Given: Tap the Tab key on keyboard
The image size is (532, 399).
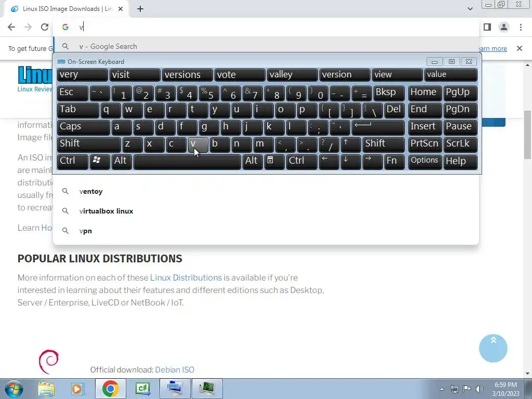Looking at the screenshot, I should tap(78, 110).
